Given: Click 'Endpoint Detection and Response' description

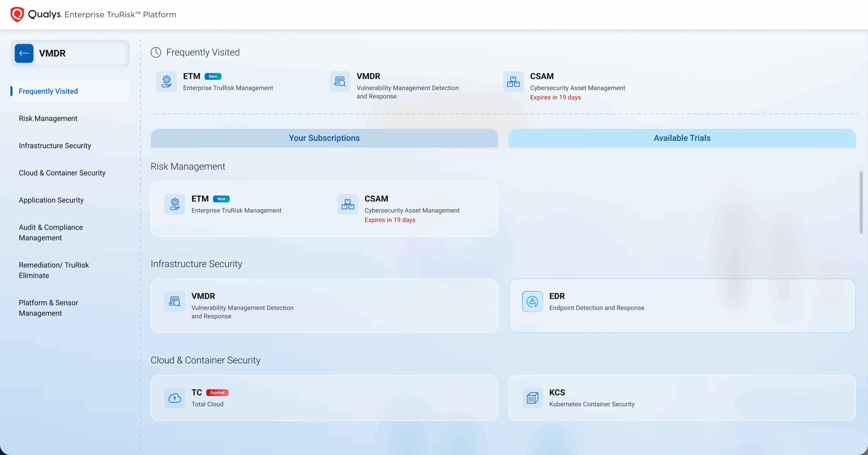Looking at the screenshot, I should pyautogui.click(x=597, y=308).
